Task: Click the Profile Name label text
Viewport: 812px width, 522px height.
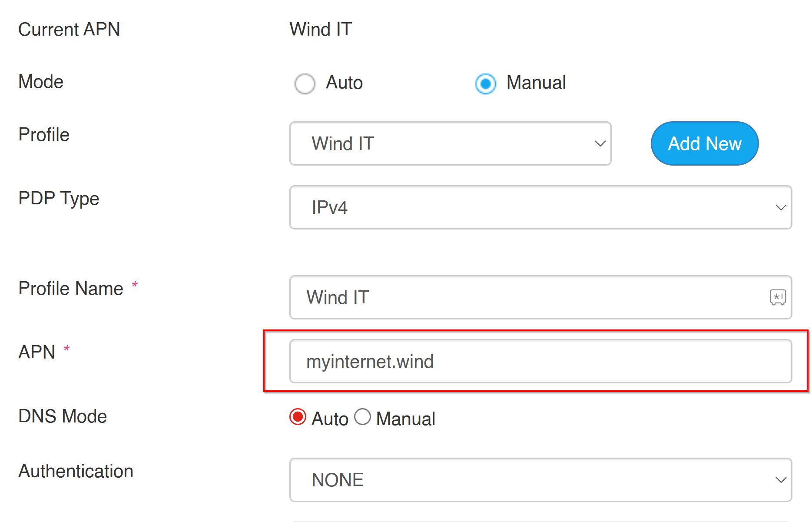Action: (x=71, y=289)
